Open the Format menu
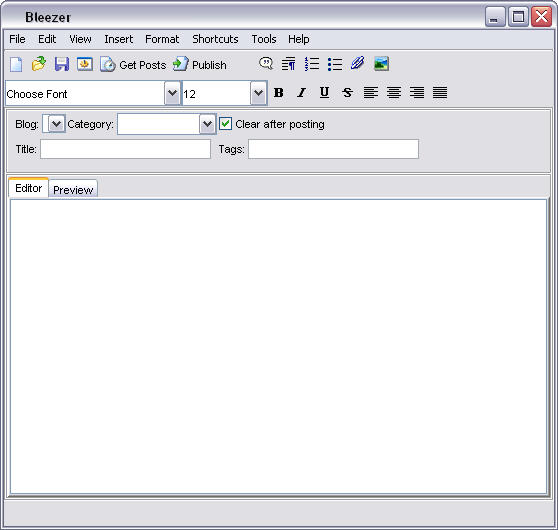 tap(162, 39)
